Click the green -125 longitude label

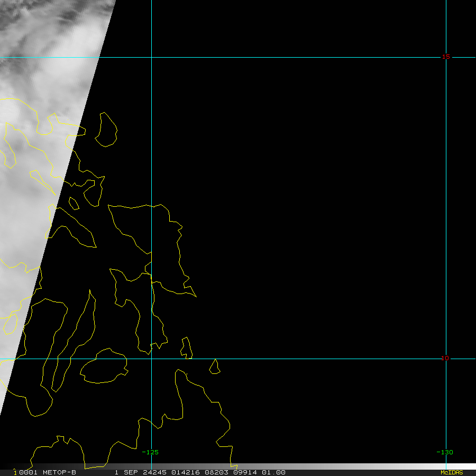[150, 452]
